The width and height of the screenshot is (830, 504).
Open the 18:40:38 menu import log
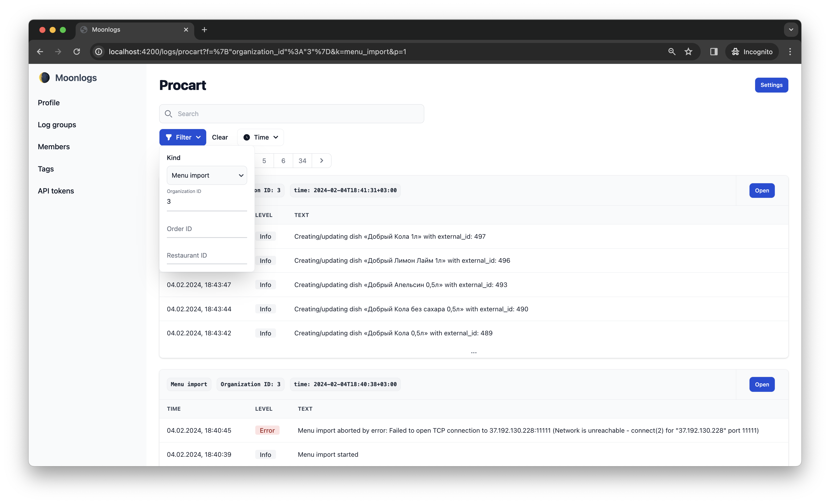tap(762, 384)
